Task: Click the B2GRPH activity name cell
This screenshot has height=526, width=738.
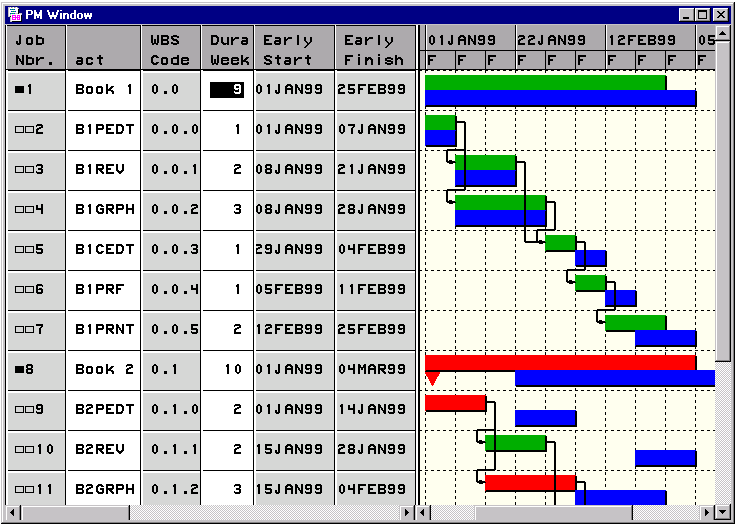Action: pos(104,487)
